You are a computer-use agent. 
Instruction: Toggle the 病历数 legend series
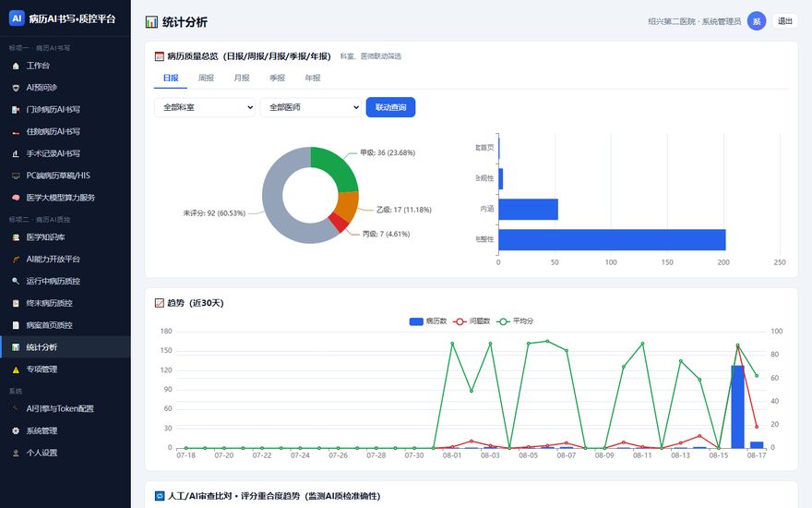[x=428, y=321]
